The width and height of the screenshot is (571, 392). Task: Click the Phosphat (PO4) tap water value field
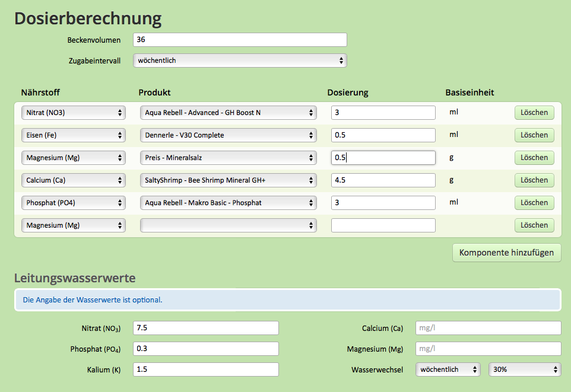coord(206,349)
